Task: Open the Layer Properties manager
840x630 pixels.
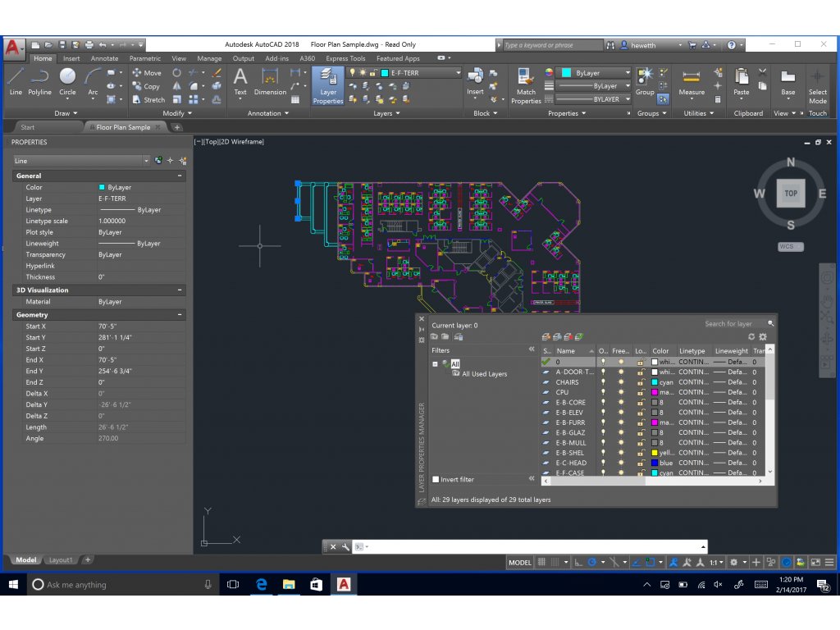Action: pos(328,85)
